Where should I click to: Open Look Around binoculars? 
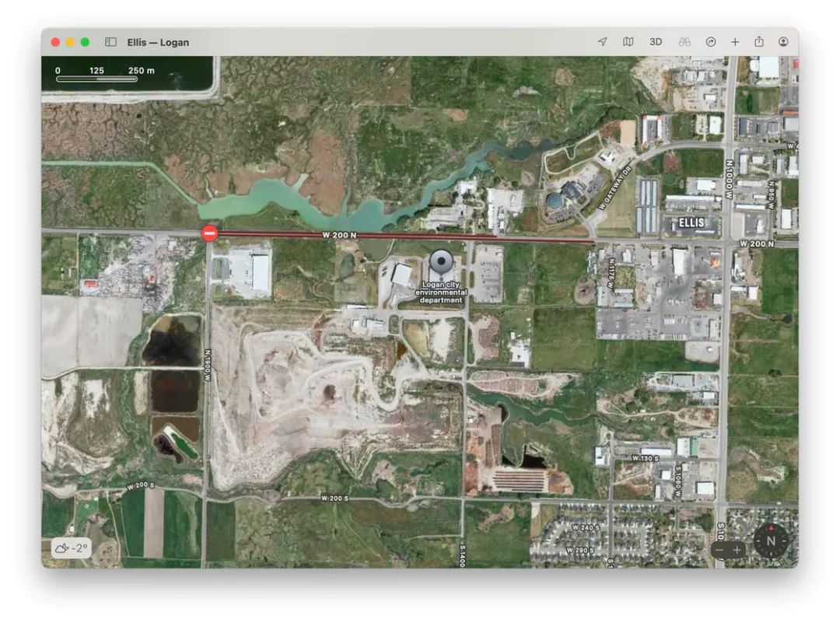pyautogui.click(x=684, y=42)
